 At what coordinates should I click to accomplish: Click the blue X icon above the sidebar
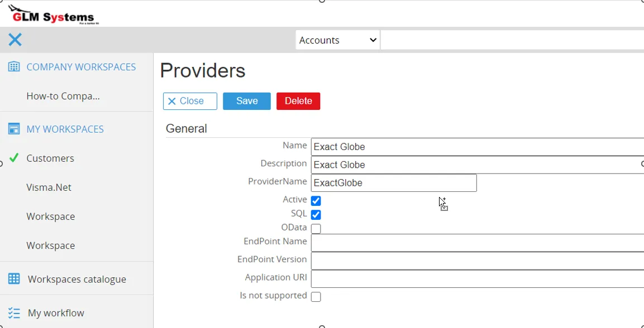click(x=15, y=40)
